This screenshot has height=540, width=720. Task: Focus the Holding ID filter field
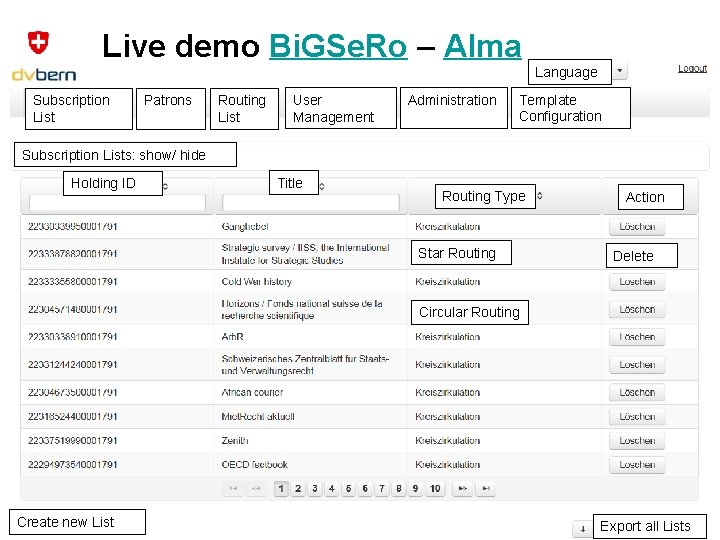point(117,202)
